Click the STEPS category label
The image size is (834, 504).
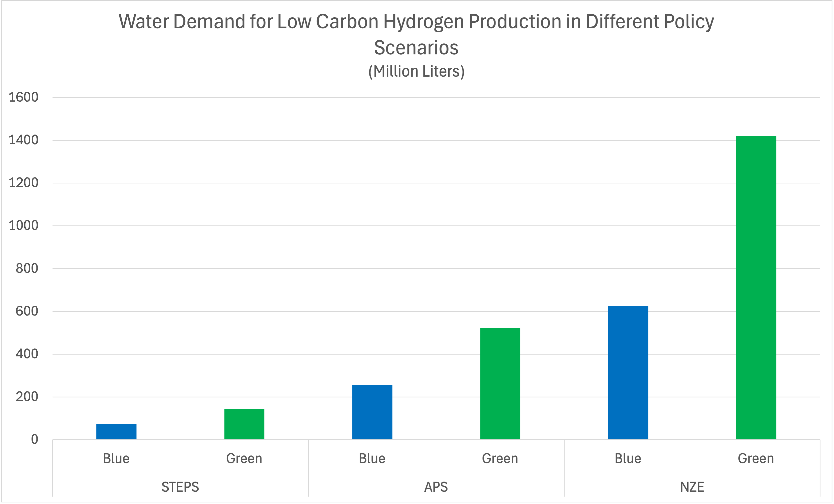pyautogui.click(x=180, y=487)
